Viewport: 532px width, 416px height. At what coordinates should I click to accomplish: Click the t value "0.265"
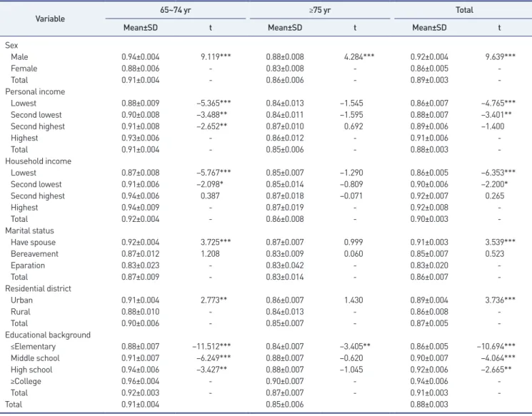tap(495, 196)
